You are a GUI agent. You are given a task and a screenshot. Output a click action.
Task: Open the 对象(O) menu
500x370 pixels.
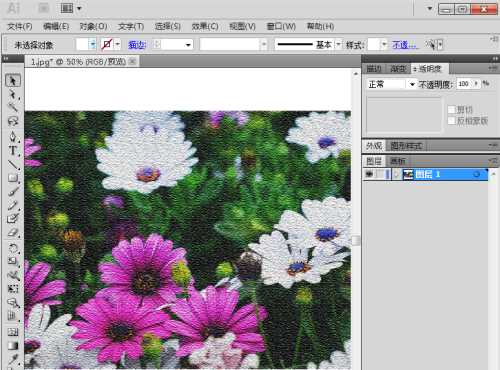(93, 26)
